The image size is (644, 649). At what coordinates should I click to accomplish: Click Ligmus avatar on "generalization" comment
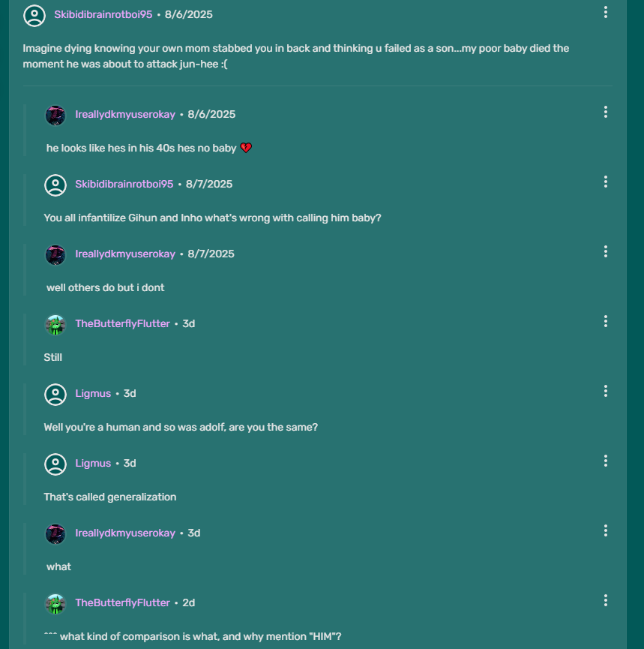pyautogui.click(x=55, y=464)
